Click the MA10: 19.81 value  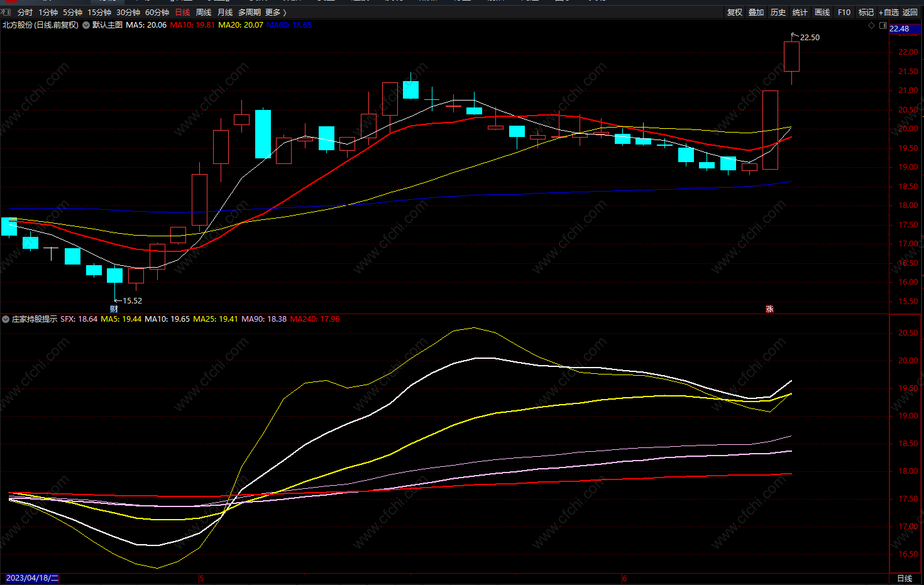tap(192, 25)
